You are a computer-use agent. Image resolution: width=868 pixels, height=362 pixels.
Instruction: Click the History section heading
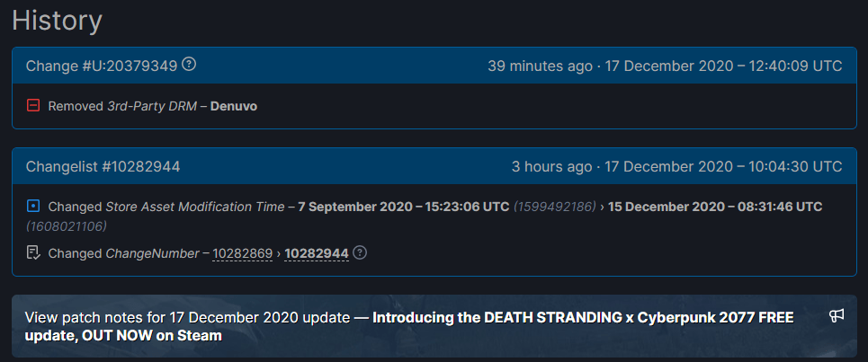(x=57, y=20)
